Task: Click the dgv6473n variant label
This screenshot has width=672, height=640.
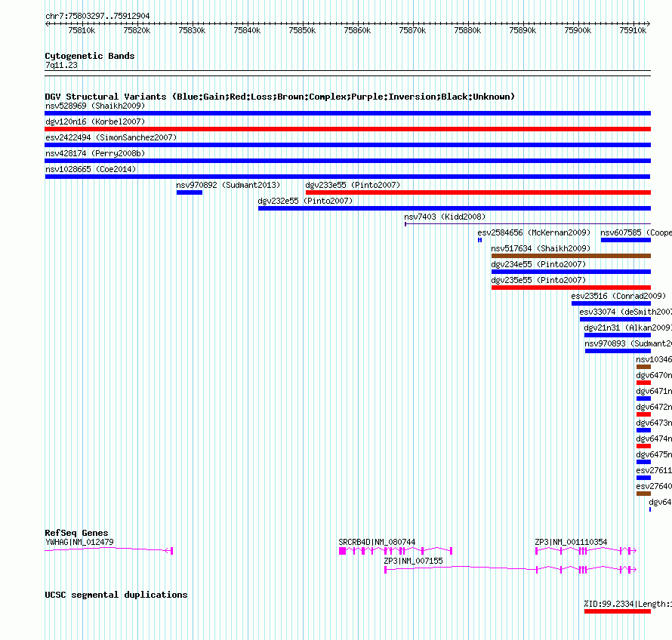Action: pos(654,423)
